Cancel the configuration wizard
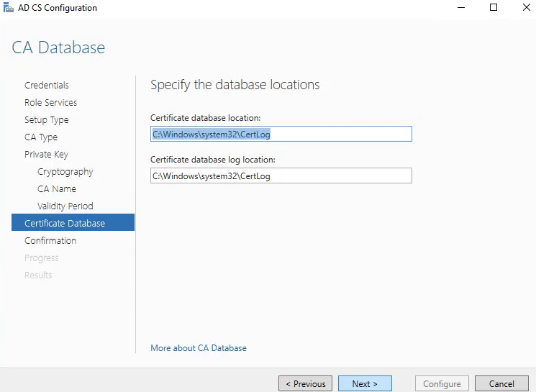 pyautogui.click(x=501, y=383)
